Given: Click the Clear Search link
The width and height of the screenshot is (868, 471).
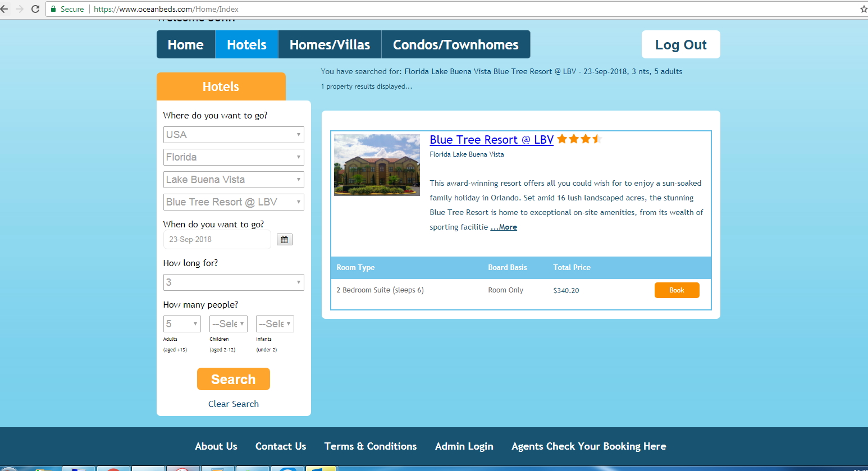Looking at the screenshot, I should coord(234,404).
